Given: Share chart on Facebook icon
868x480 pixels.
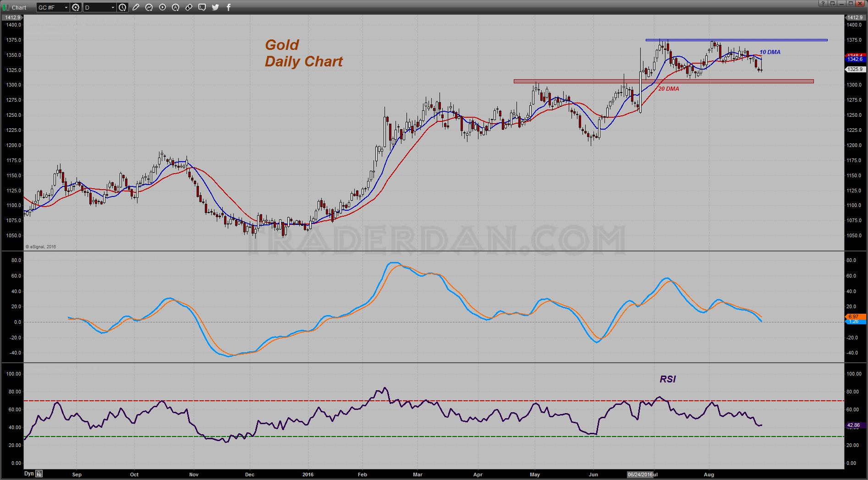Looking at the screenshot, I should pyautogui.click(x=229, y=7).
